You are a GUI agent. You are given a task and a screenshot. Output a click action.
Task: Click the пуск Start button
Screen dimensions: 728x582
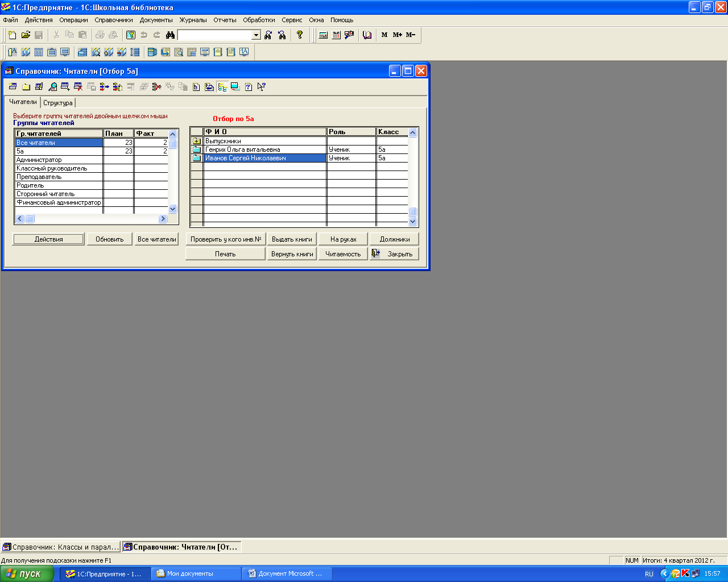coord(27,574)
